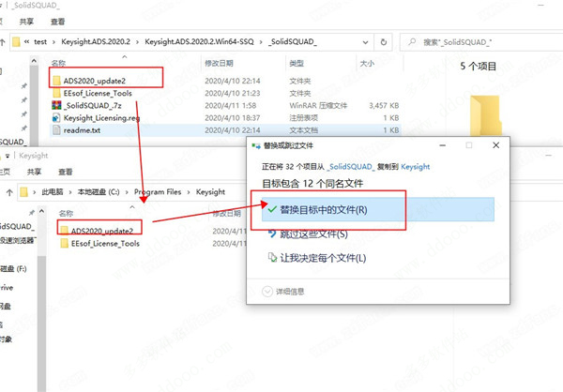Close the replace or skip files dialog
The image size is (563, 392).
point(495,145)
